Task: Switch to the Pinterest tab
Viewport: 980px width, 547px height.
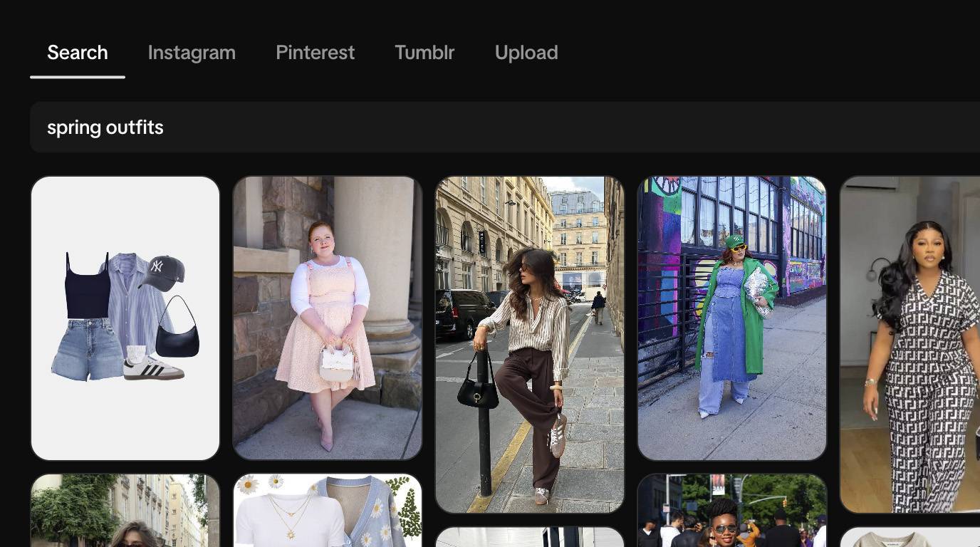Action: coord(316,52)
